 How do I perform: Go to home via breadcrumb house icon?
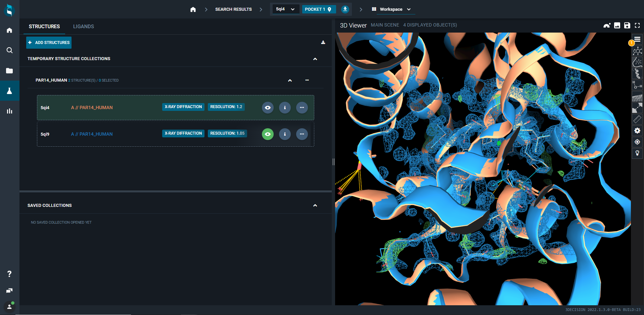(x=193, y=9)
